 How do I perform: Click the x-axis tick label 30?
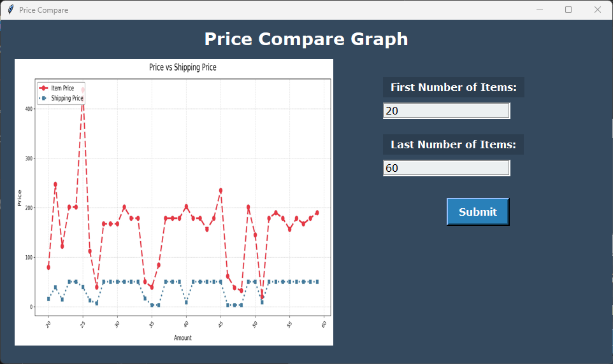[117, 324]
